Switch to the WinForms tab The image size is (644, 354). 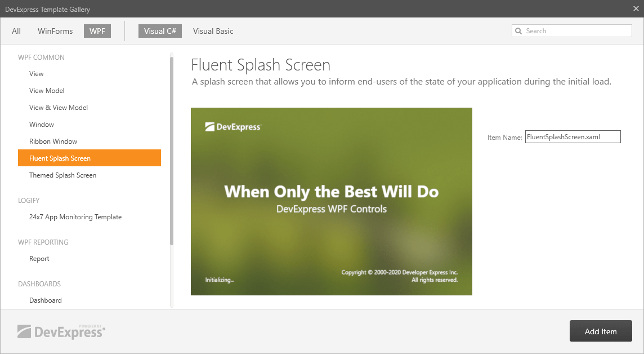pos(55,31)
